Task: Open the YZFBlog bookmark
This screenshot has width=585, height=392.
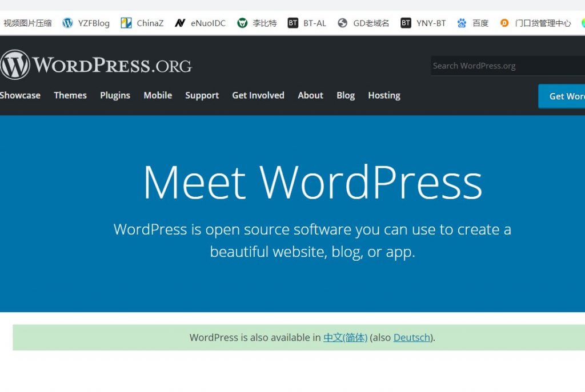Action: tap(86, 23)
